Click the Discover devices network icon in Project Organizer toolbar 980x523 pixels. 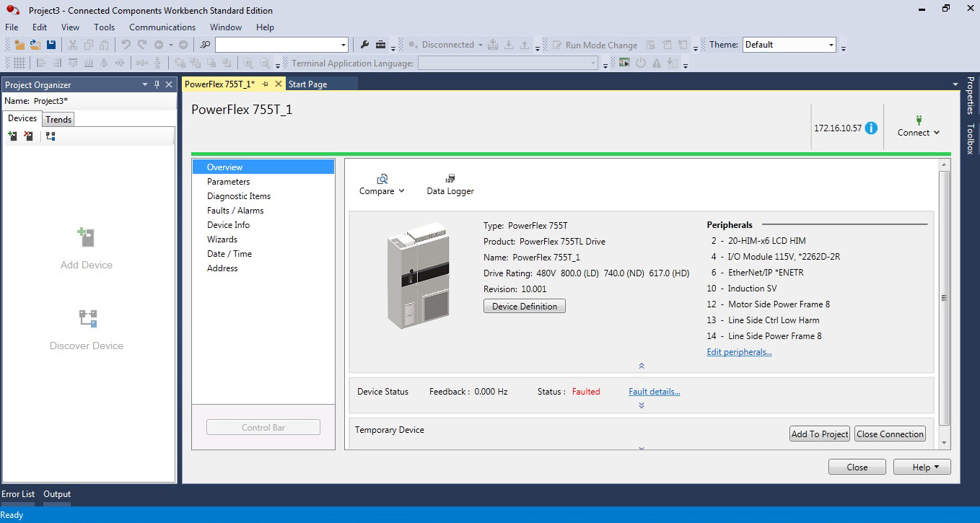51,136
